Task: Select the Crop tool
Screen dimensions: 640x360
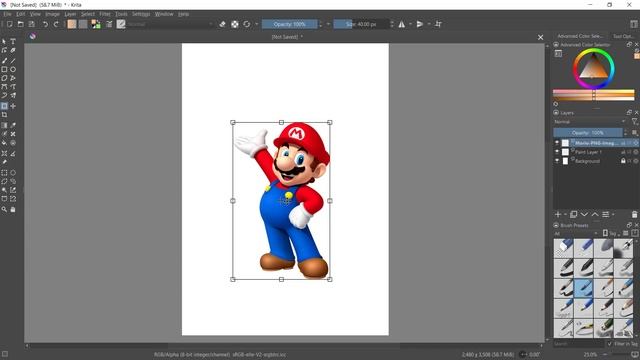Action: (x=4, y=115)
